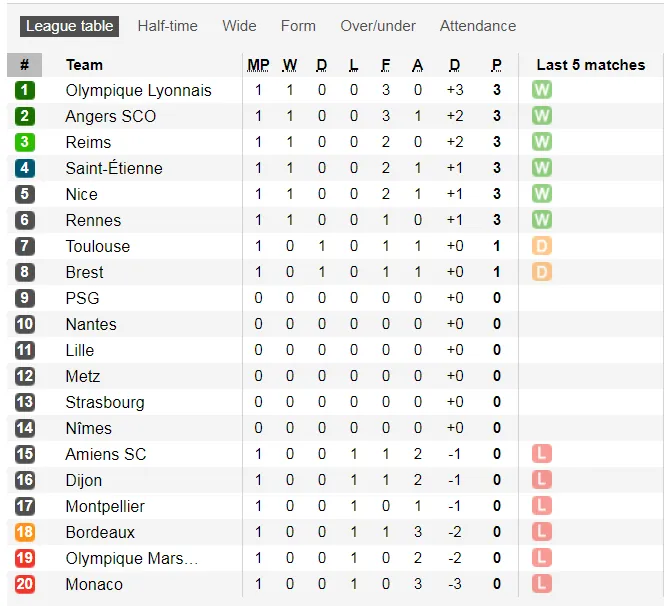Sort table by MP column header
Viewport: 664px width, 606px height.
coord(258,65)
